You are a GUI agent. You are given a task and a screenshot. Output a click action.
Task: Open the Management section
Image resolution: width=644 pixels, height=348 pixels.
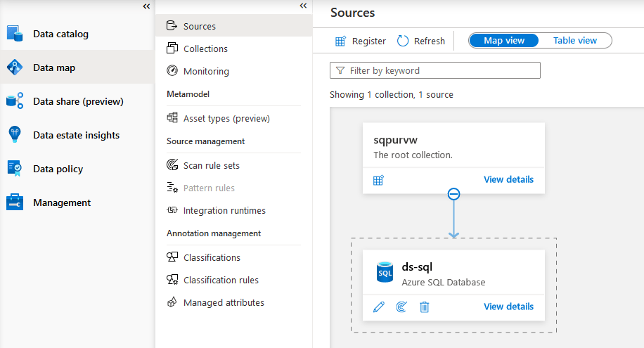click(x=62, y=202)
